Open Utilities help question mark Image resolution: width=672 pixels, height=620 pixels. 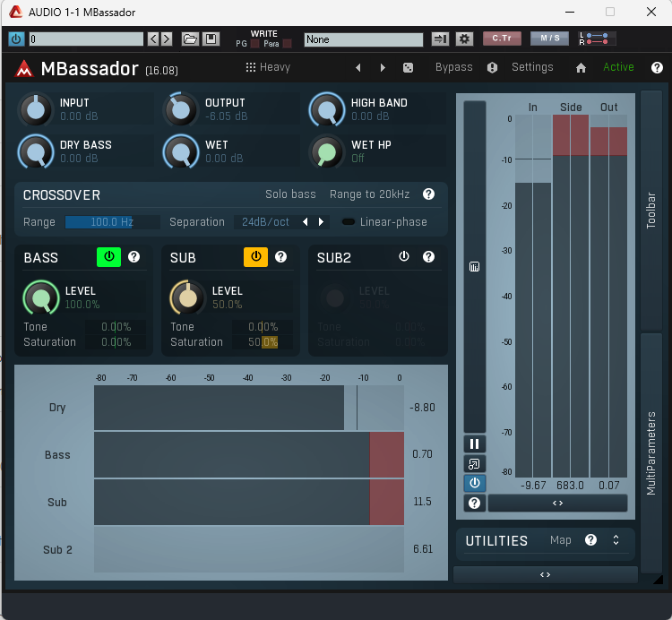coord(590,540)
